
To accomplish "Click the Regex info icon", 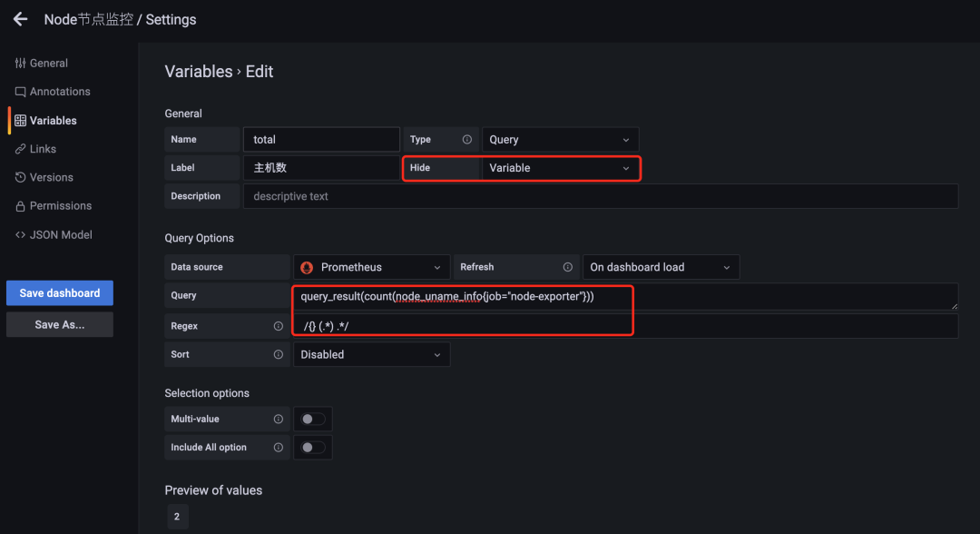I will click(279, 326).
